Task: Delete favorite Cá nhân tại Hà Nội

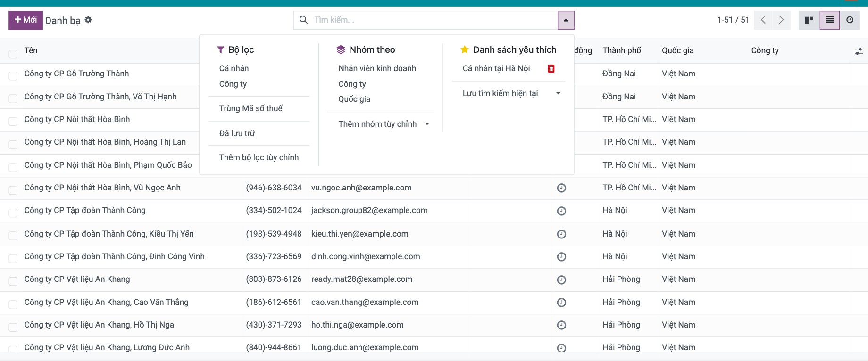Action: tap(551, 69)
